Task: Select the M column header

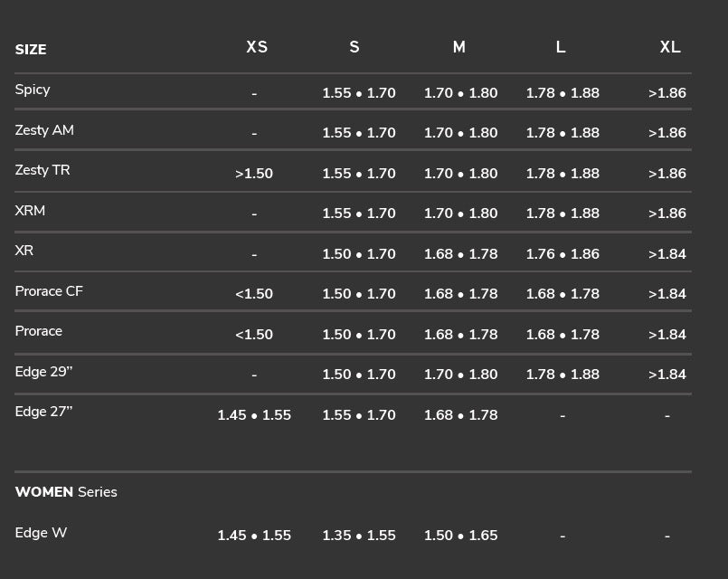Action: coord(459,47)
